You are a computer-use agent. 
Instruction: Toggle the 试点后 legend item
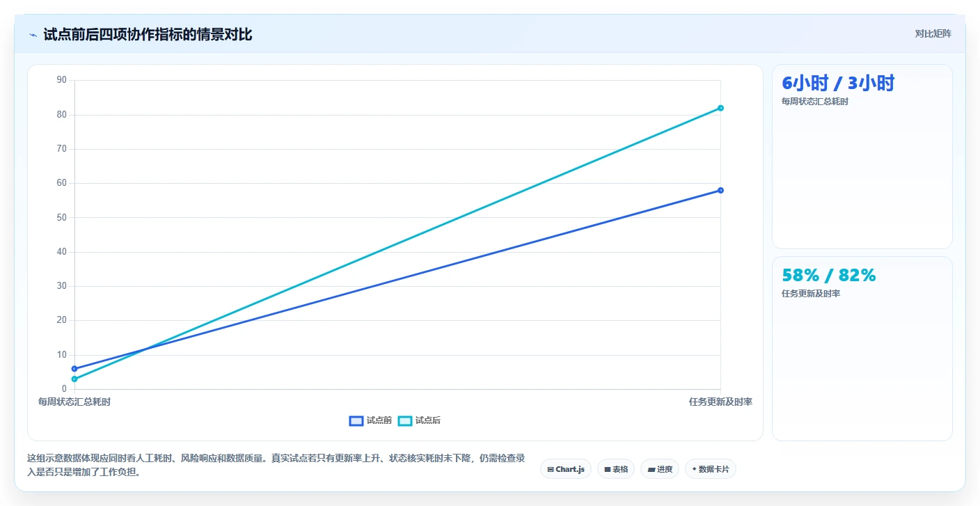[x=419, y=420]
